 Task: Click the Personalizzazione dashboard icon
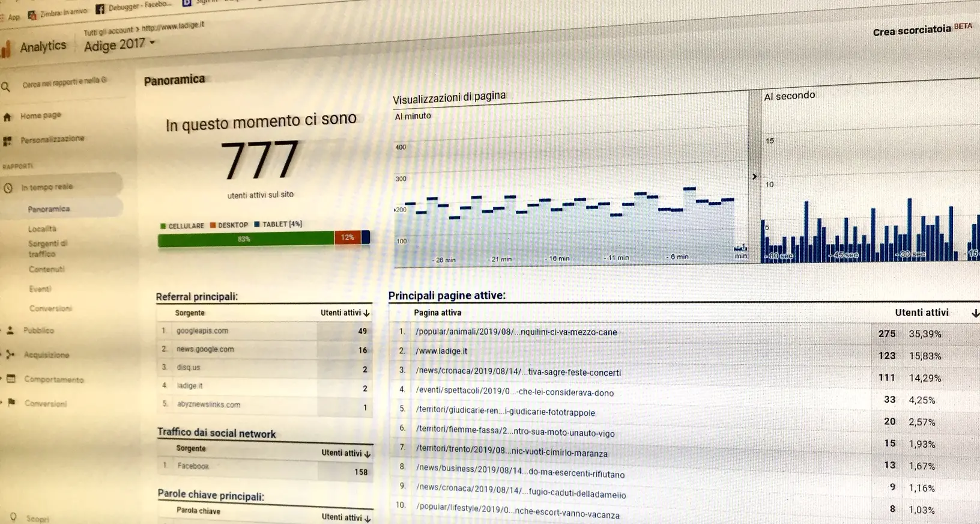click(7, 141)
